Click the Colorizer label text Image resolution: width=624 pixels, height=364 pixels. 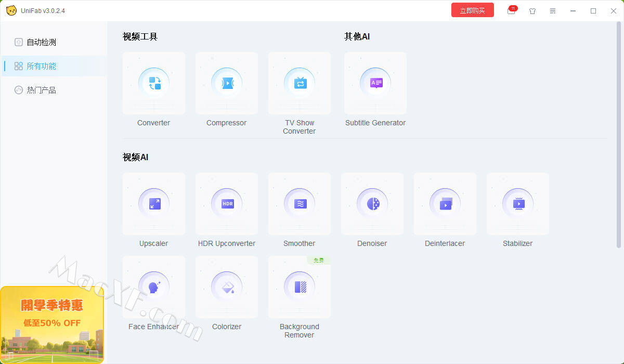[x=227, y=327]
